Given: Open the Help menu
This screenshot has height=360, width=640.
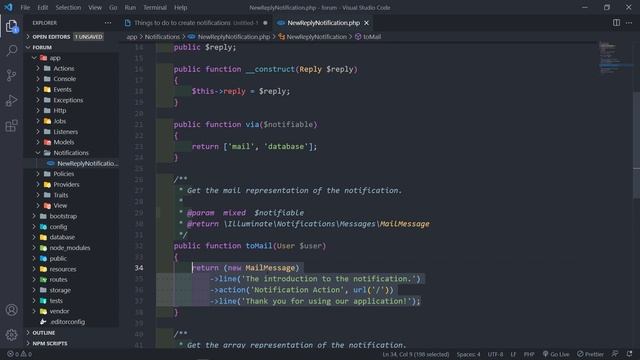Looking at the screenshot, I should (180, 7).
